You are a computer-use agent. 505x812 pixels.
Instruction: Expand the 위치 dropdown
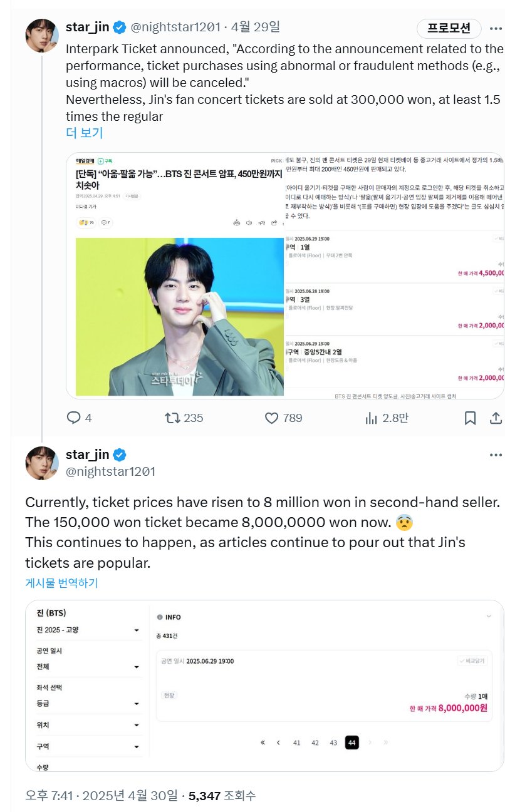(x=88, y=725)
